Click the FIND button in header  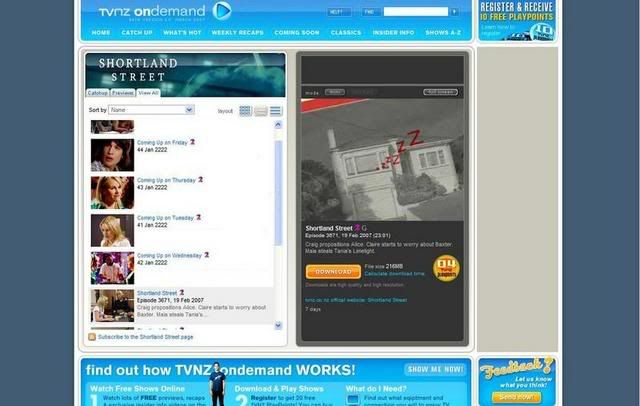(371, 12)
